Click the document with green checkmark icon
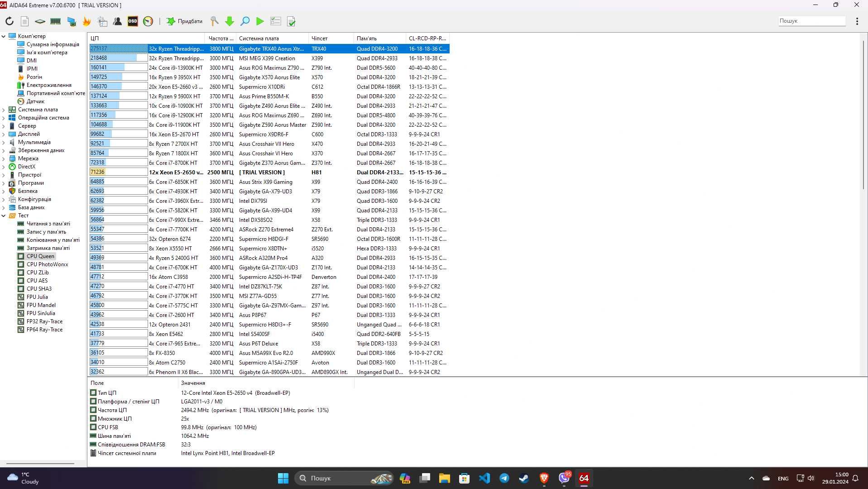The height and width of the screenshot is (489, 868). [x=291, y=21]
